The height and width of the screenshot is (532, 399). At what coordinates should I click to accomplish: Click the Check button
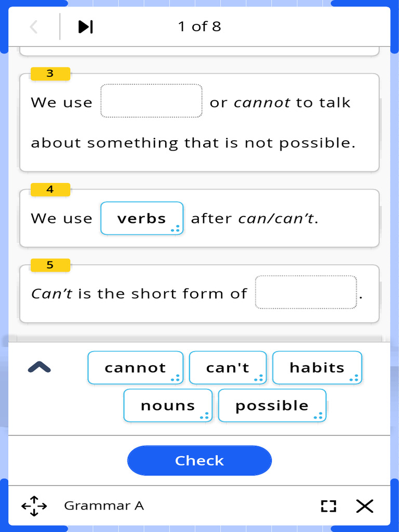tap(199, 460)
